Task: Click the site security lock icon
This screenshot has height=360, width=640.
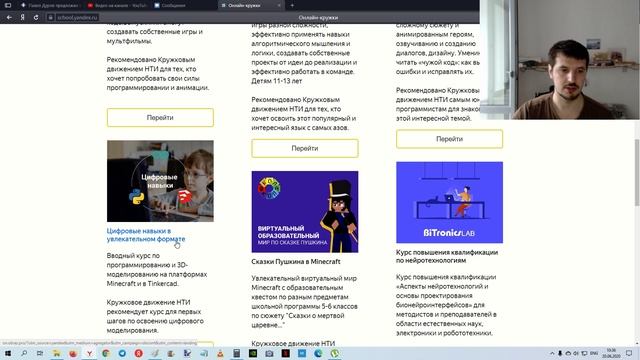Action: click(x=51, y=18)
